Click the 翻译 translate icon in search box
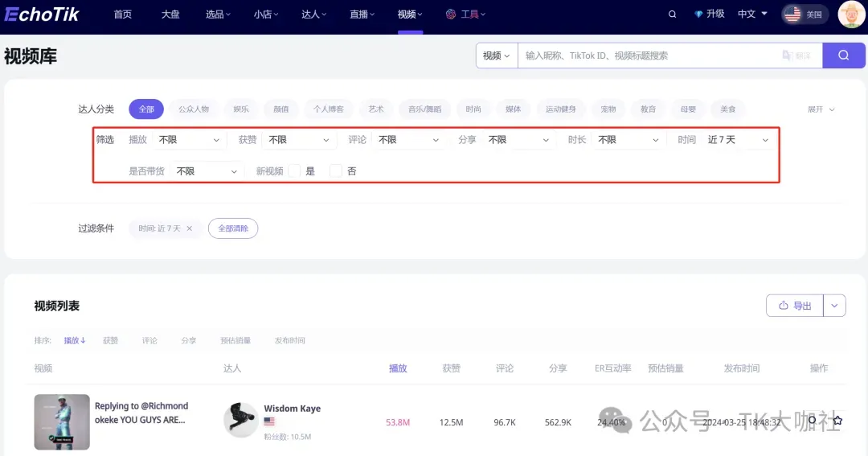Viewport: 868px width, 456px height. tap(796, 55)
